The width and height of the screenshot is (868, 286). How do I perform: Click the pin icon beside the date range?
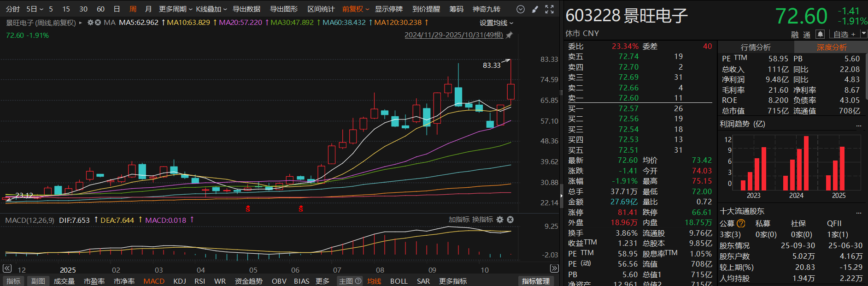pos(509,35)
